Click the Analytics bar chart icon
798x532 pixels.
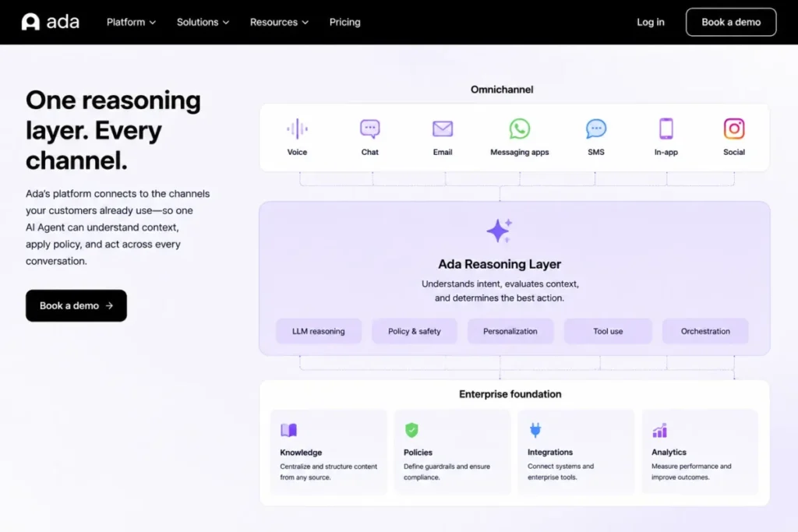click(659, 430)
